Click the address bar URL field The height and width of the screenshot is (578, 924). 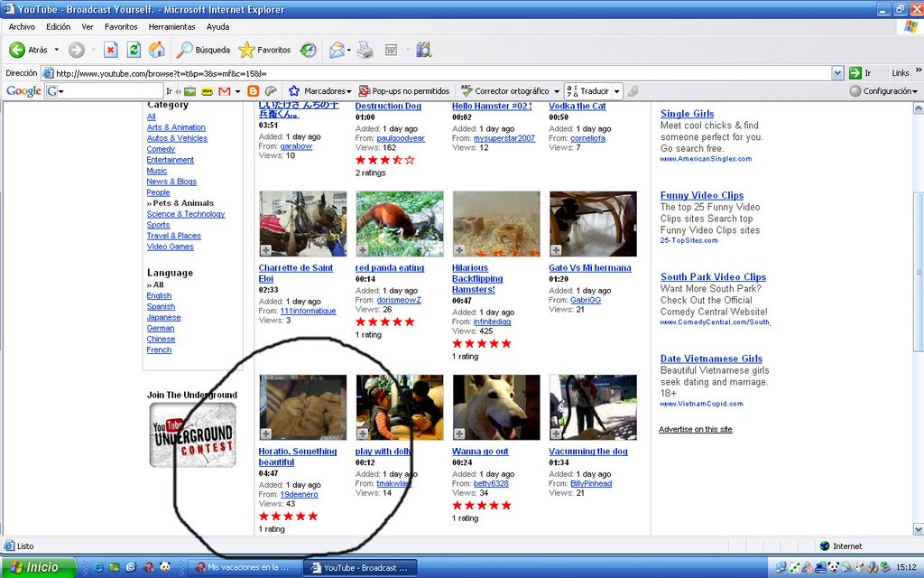(442, 74)
